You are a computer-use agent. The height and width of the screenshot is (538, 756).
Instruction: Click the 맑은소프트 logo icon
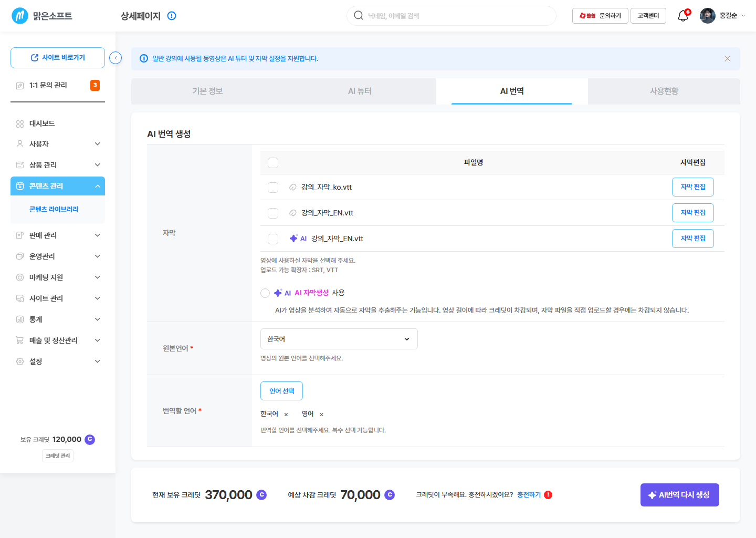click(20, 16)
